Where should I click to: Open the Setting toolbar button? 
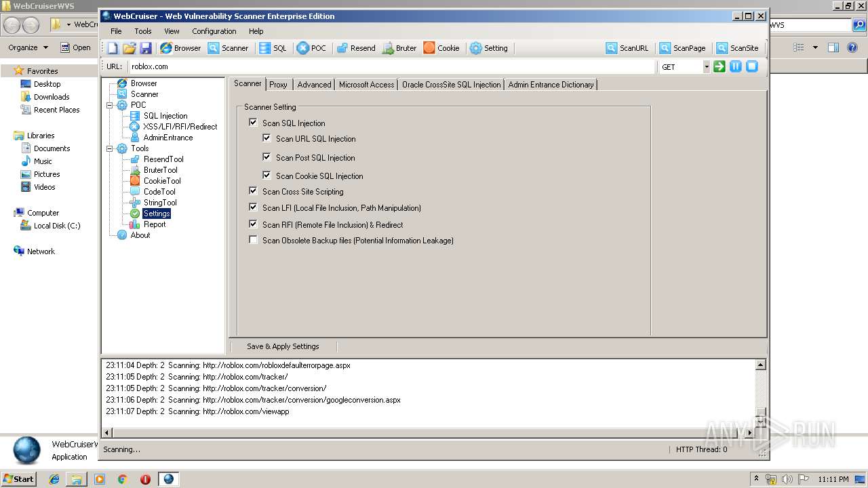489,48
